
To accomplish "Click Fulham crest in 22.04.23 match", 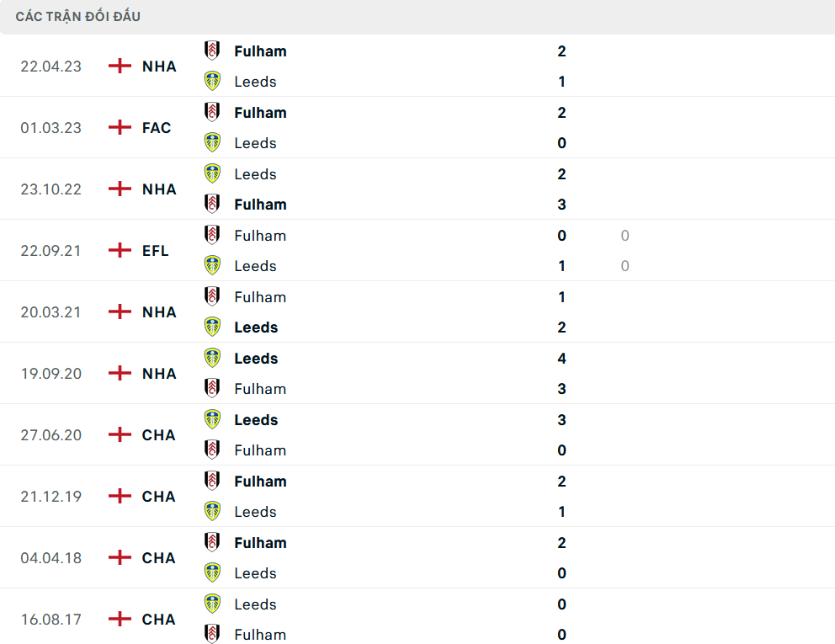I will point(212,51).
